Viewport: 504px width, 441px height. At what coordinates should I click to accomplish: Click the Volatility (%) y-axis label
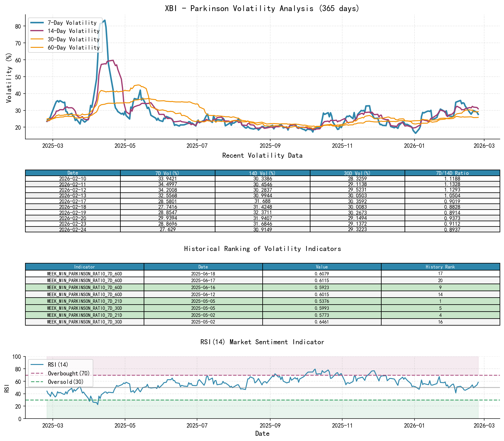(9, 77)
